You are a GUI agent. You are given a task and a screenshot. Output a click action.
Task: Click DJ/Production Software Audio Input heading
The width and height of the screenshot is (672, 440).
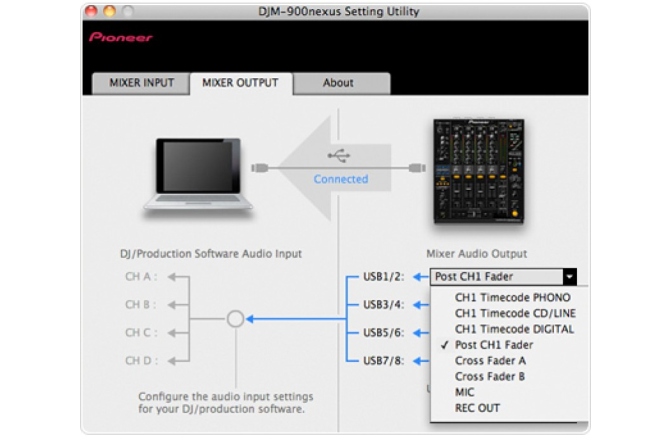(x=211, y=254)
